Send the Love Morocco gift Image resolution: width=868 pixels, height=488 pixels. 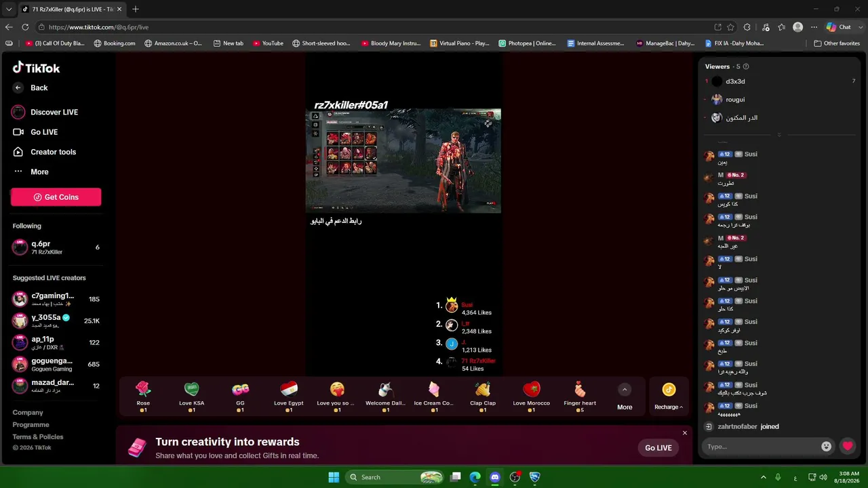pyautogui.click(x=532, y=396)
